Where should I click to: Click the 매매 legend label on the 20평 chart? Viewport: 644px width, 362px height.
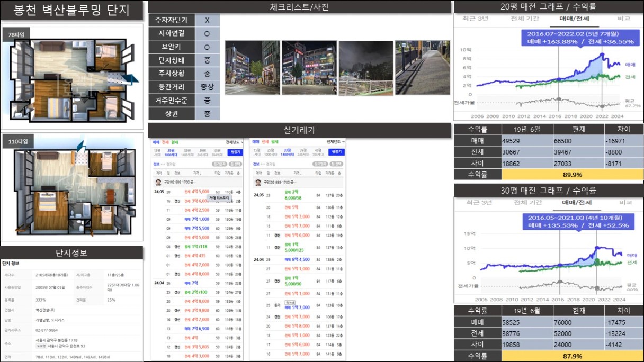click(630, 64)
